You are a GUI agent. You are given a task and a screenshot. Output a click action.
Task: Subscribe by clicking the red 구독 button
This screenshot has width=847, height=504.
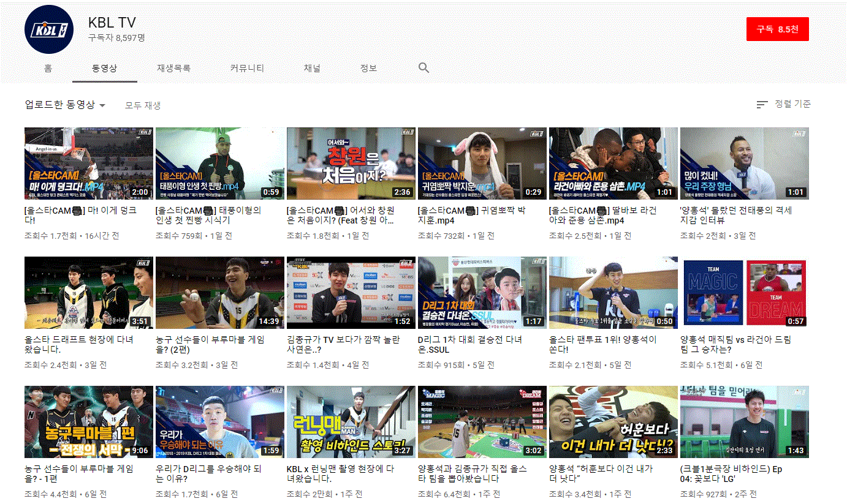click(x=777, y=29)
